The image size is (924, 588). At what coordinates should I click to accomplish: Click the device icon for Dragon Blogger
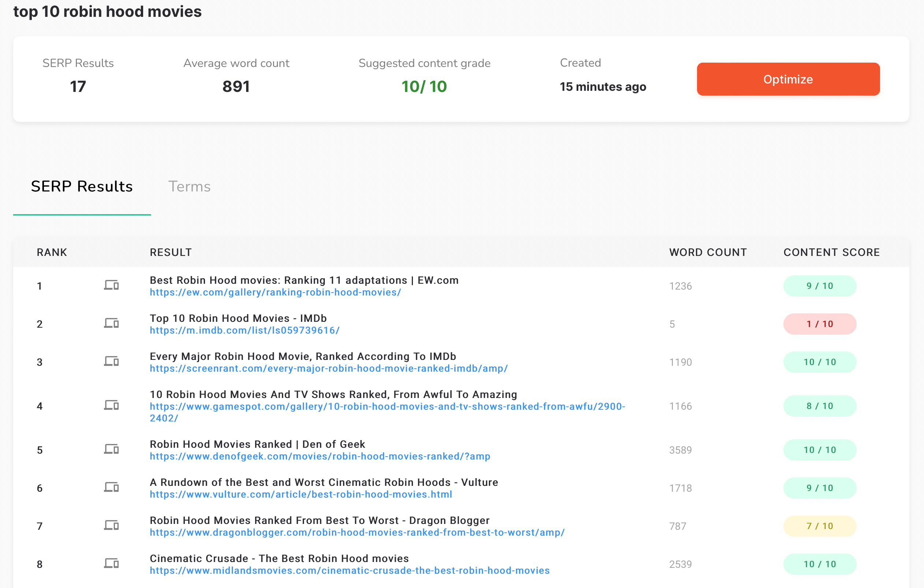pos(111,525)
